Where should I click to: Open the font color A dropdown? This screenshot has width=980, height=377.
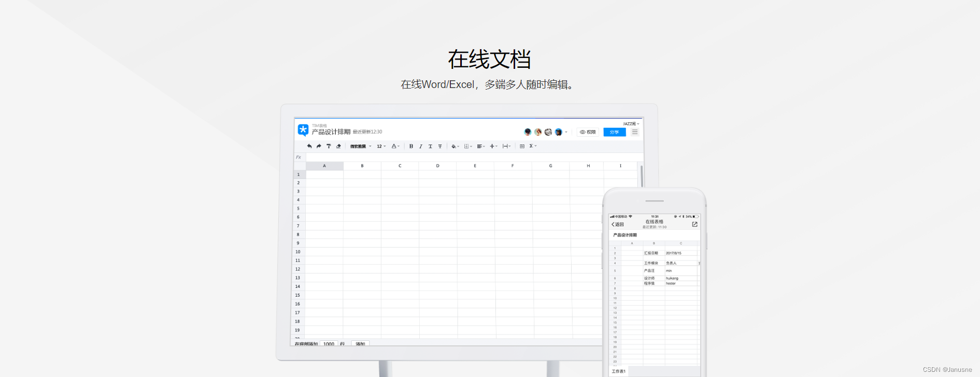(x=395, y=146)
